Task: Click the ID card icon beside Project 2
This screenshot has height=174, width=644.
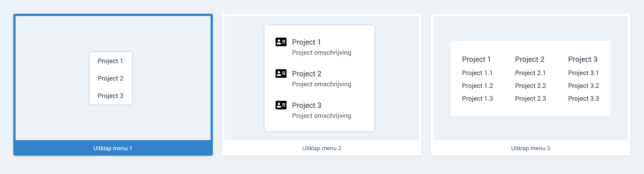Action: click(281, 73)
